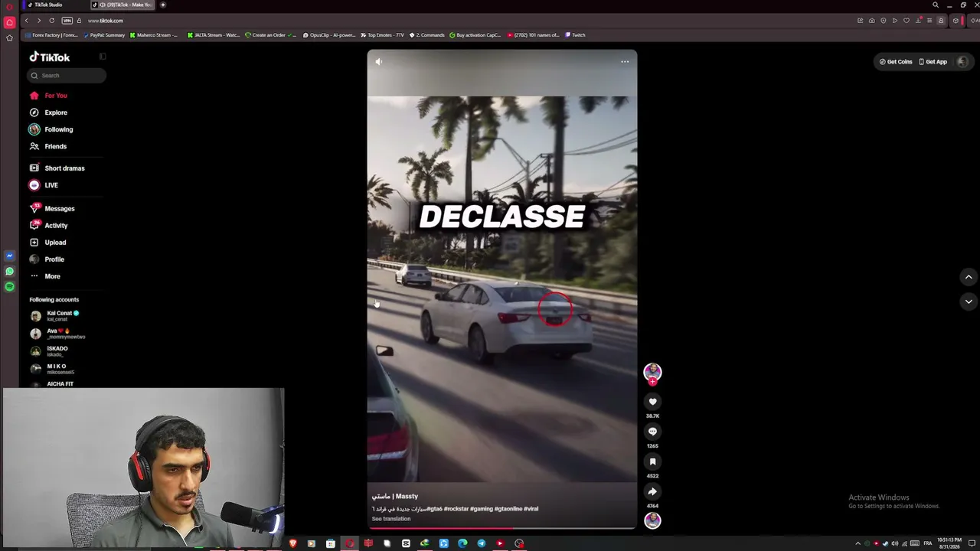The height and width of the screenshot is (551, 980).
Task: Toggle the video volume mute icon
Action: (378, 62)
